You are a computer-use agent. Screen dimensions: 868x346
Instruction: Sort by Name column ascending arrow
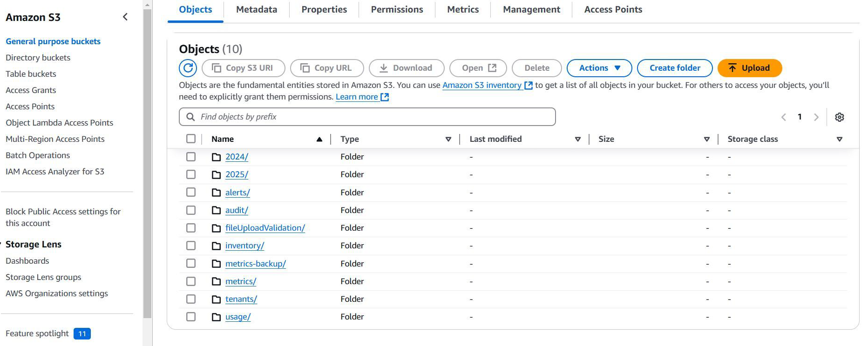[x=319, y=139]
